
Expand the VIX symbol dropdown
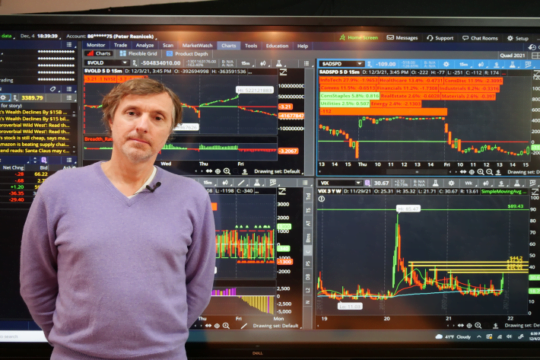click(358, 183)
